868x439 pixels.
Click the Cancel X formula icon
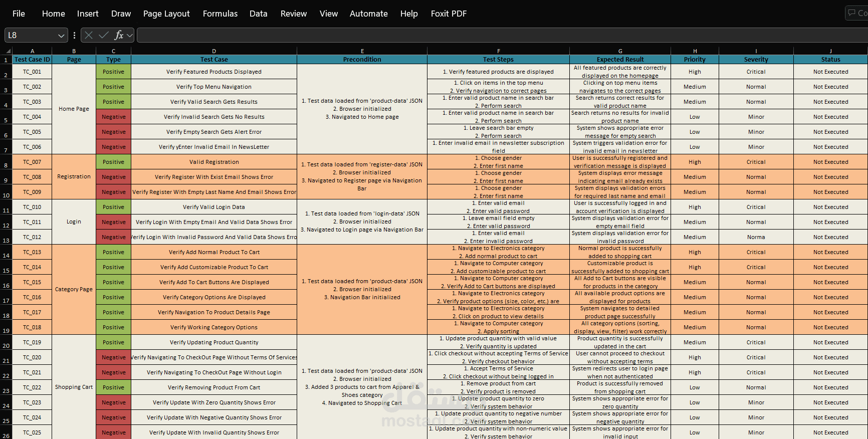point(89,35)
